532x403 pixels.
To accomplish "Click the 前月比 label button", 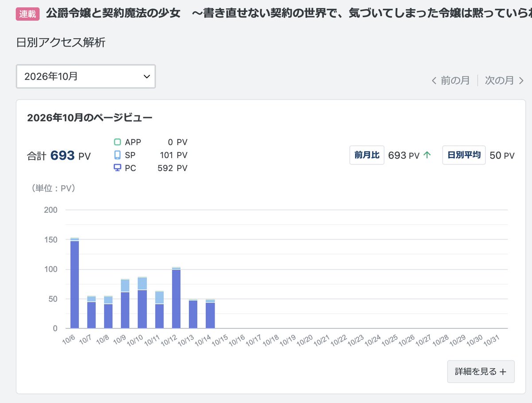I will point(367,155).
